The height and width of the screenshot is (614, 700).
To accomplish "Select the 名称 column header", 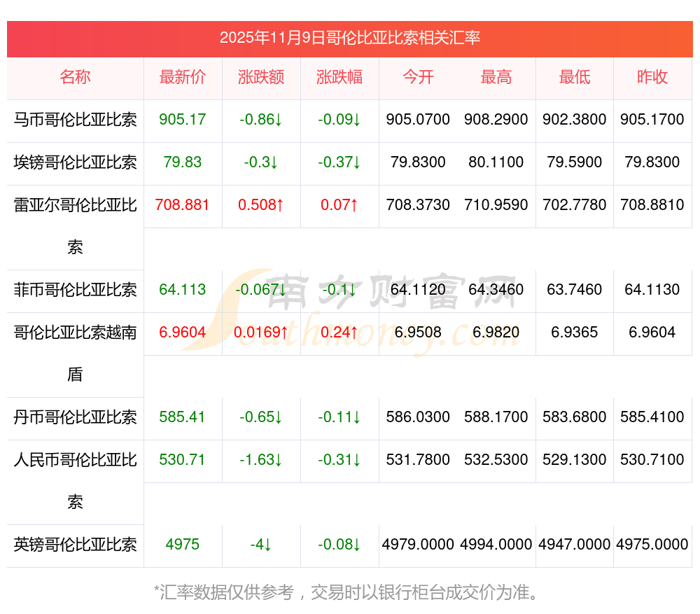I will (x=75, y=77).
